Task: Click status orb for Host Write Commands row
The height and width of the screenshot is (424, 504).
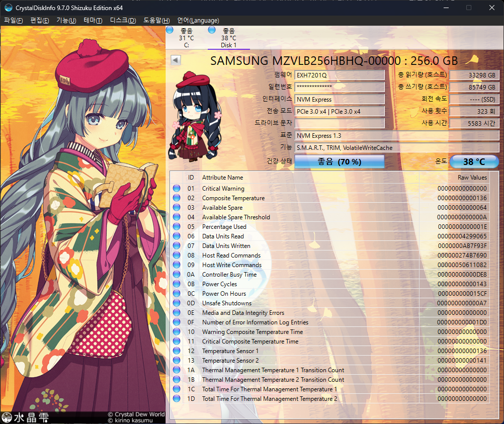Action: tap(177, 265)
